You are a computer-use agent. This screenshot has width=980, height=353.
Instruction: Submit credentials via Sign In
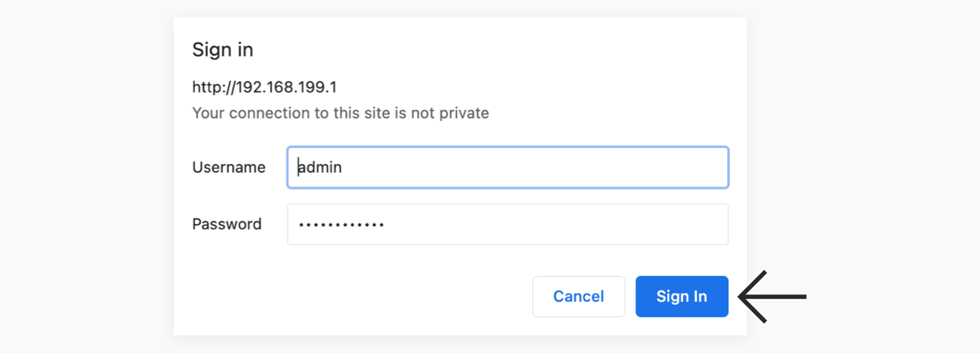tap(682, 297)
